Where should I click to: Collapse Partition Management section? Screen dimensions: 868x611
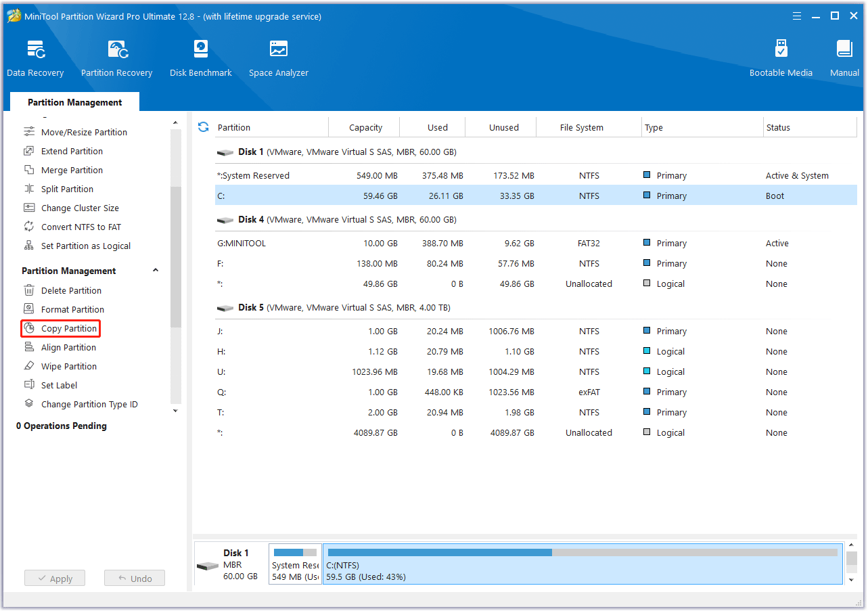[x=156, y=271]
